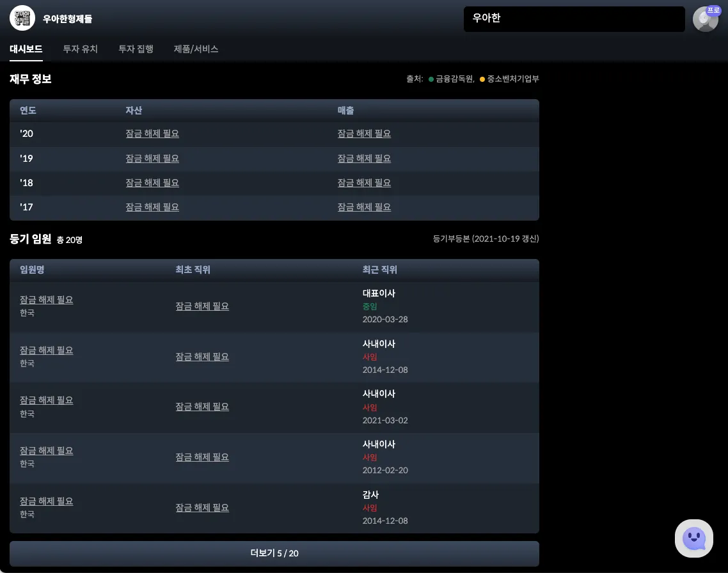Click the 대표이사 position text
Image resolution: width=728 pixels, height=573 pixels.
(x=379, y=294)
